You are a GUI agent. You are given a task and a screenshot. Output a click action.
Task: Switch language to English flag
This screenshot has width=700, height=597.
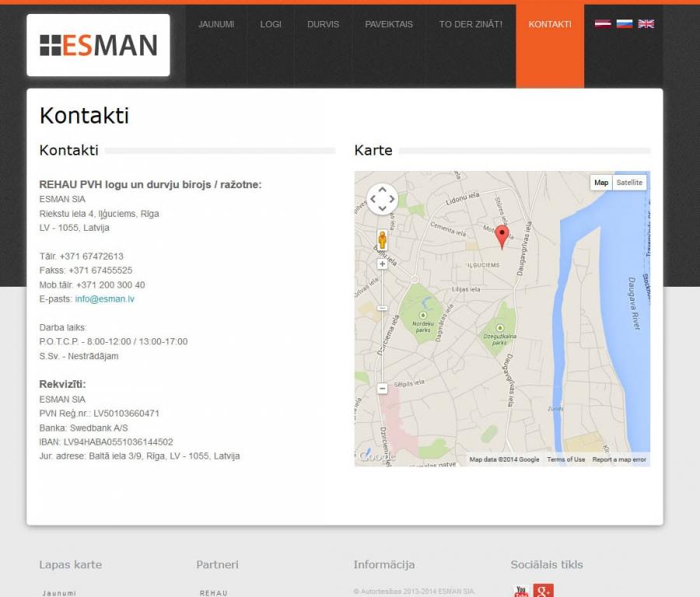tap(646, 24)
